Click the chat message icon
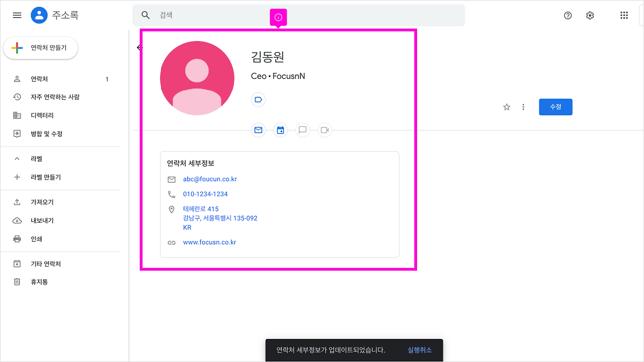Viewport: 644px width, 362px height. click(x=302, y=130)
